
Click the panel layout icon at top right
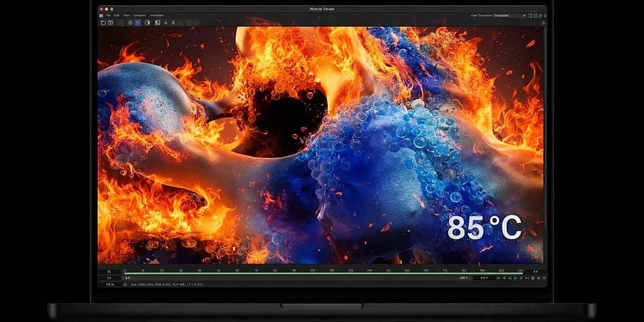tap(530, 15)
